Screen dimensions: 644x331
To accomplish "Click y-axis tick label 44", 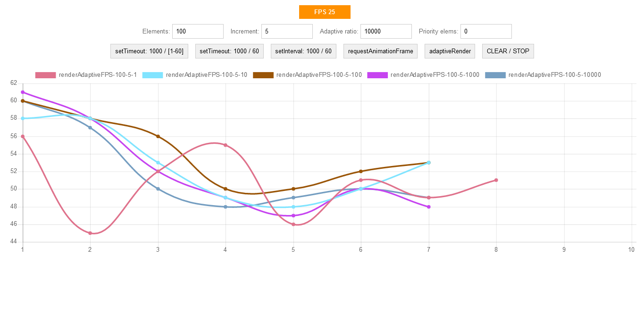I will 13,242.
